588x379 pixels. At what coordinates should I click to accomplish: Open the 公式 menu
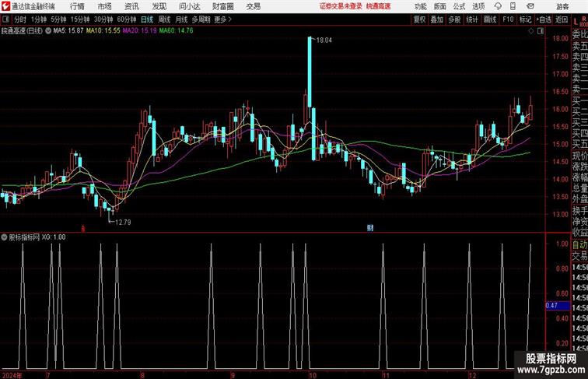(459, 6)
